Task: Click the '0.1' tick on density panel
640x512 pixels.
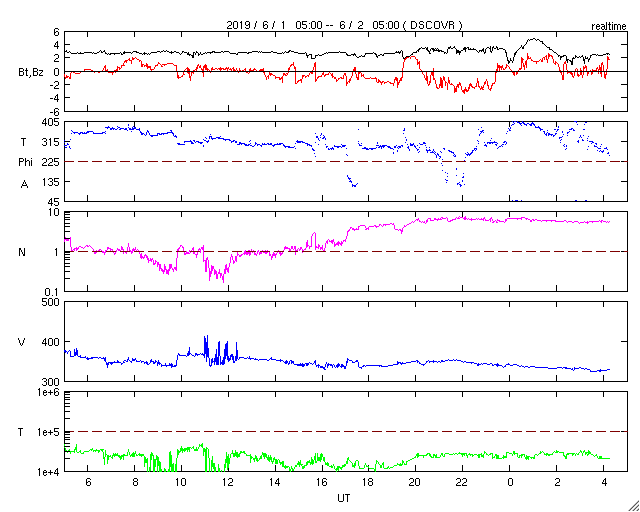Action: (53, 292)
